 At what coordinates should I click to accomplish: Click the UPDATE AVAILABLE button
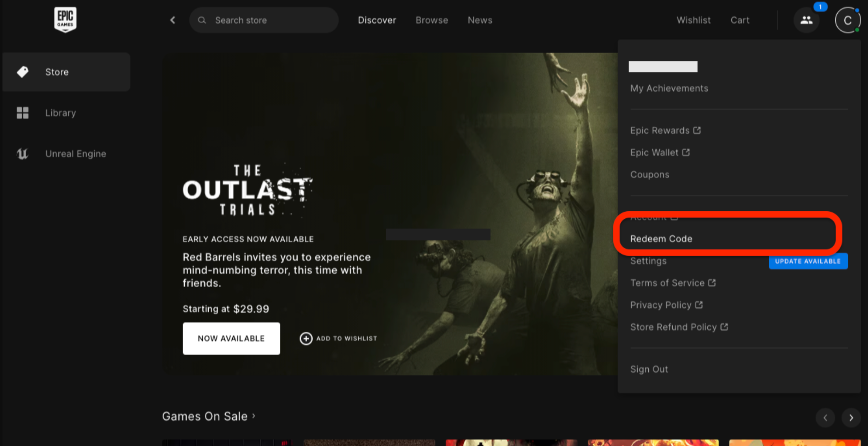pyautogui.click(x=807, y=261)
